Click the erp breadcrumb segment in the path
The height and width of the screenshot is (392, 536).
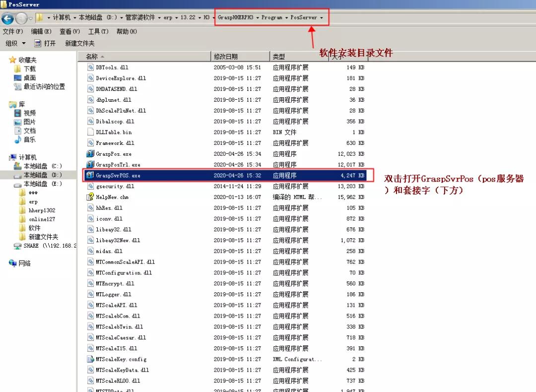pyautogui.click(x=168, y=17)
